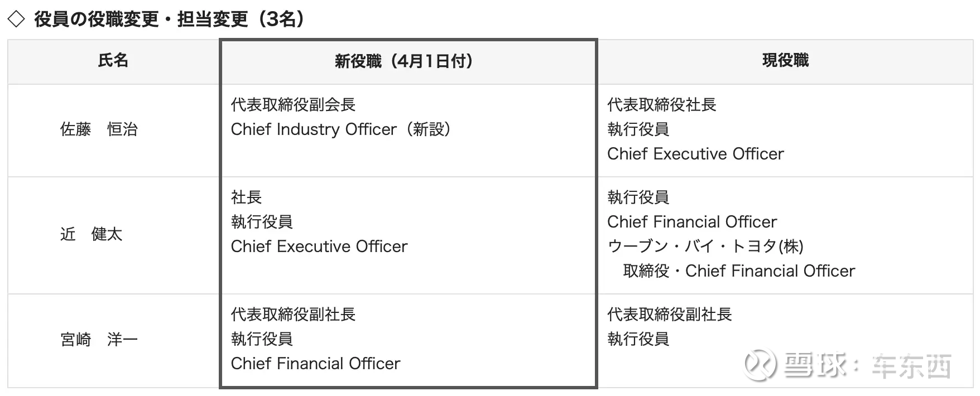
Task: Click 代表取締役副会長 in new positions
Action: click(293, 105)
